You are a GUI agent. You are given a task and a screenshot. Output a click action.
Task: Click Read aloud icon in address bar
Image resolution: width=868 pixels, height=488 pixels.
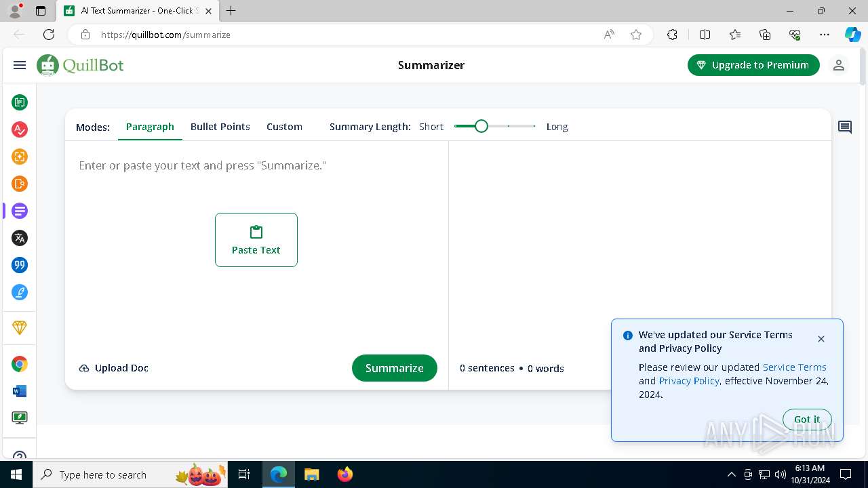pos(609,35)
